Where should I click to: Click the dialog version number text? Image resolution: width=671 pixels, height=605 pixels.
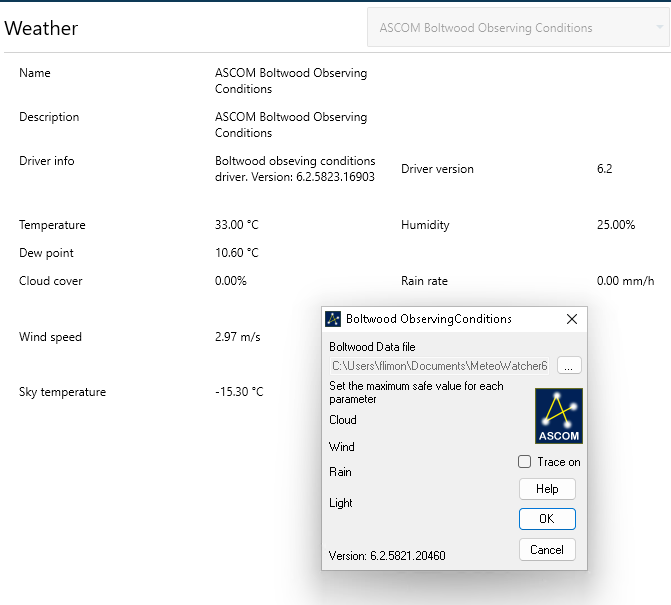pyautogui.click(x=387, y=556)
